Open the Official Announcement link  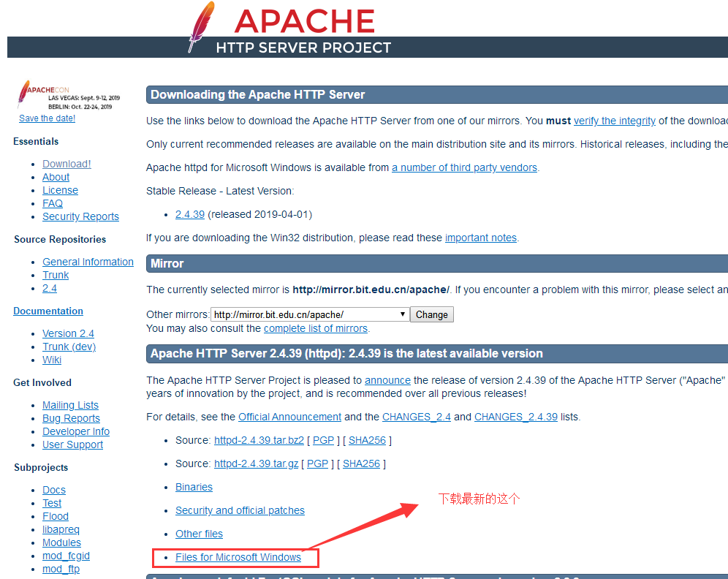[289, 417]
